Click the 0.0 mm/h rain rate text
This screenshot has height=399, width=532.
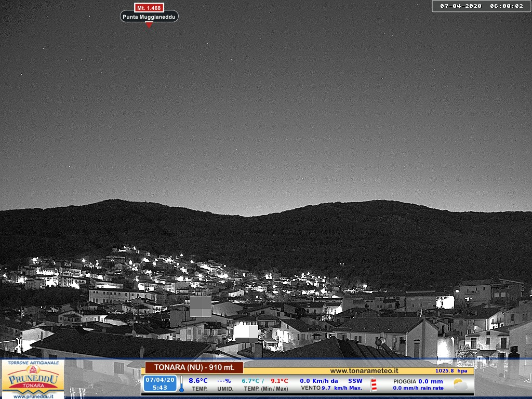418,388
